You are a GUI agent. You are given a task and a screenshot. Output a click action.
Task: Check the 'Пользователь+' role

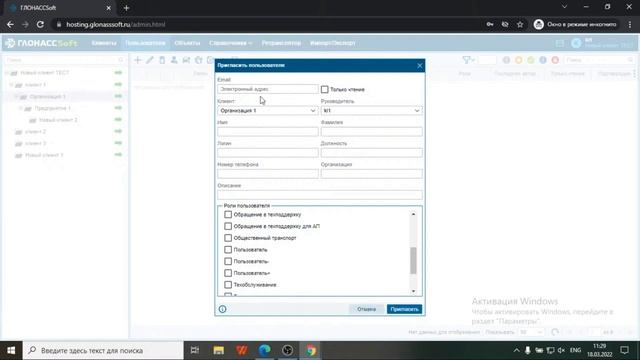(228, 273)
